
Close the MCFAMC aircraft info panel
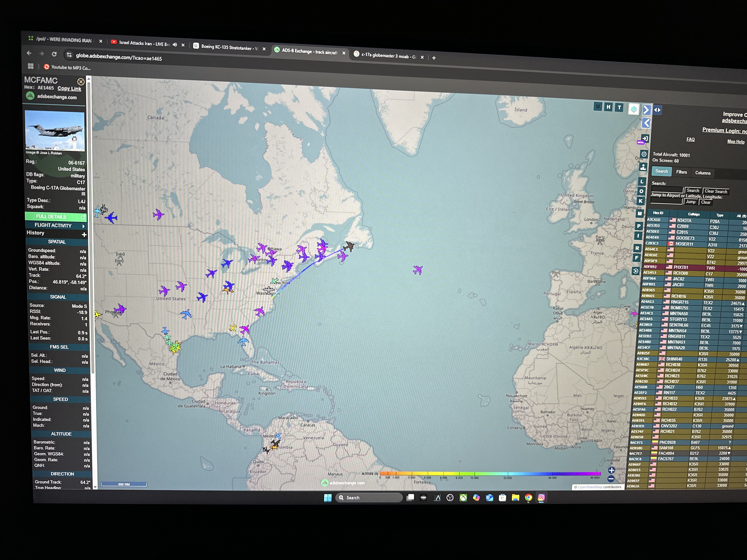click(x=81, y=82)
